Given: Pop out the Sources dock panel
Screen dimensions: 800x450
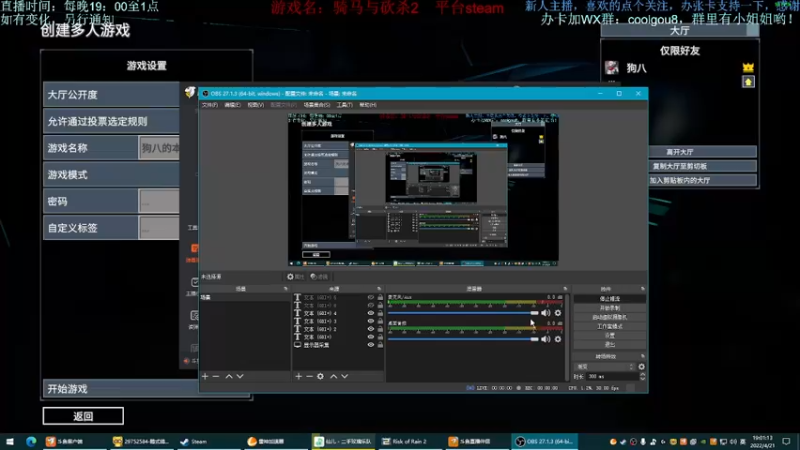Looking at the screenshot, I should coord(379,289).
